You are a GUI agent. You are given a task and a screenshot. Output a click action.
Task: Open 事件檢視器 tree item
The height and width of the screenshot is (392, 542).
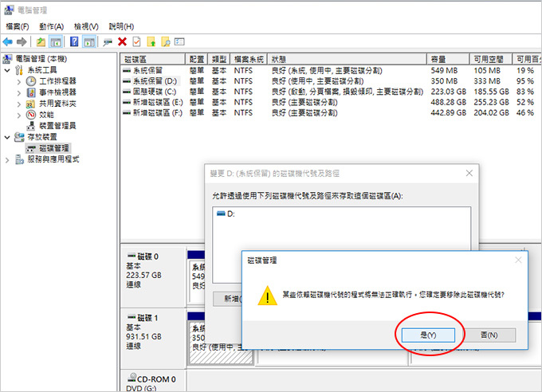pyautogui.click(x=57, y=92)
